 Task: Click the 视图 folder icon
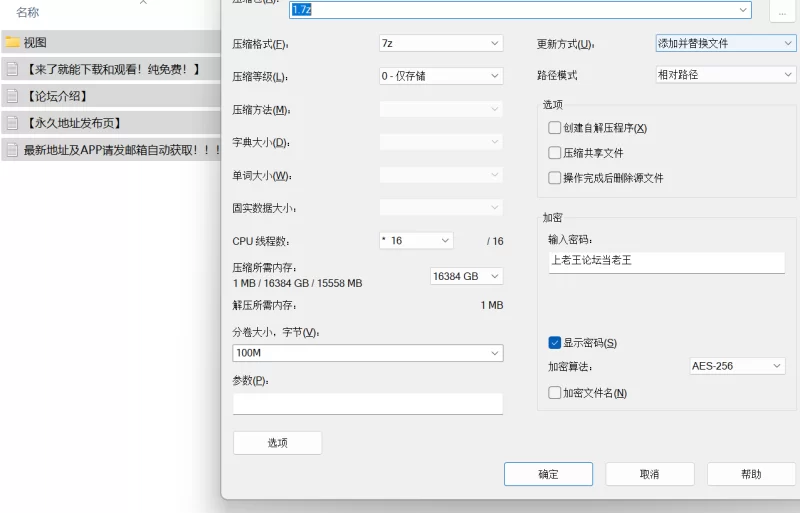tap(12, 42)
